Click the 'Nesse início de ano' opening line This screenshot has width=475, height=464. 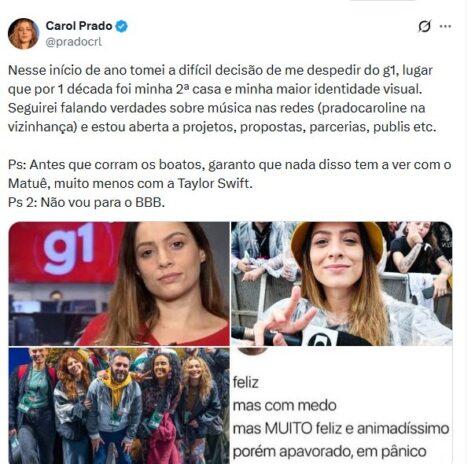(x=220, y=70)
